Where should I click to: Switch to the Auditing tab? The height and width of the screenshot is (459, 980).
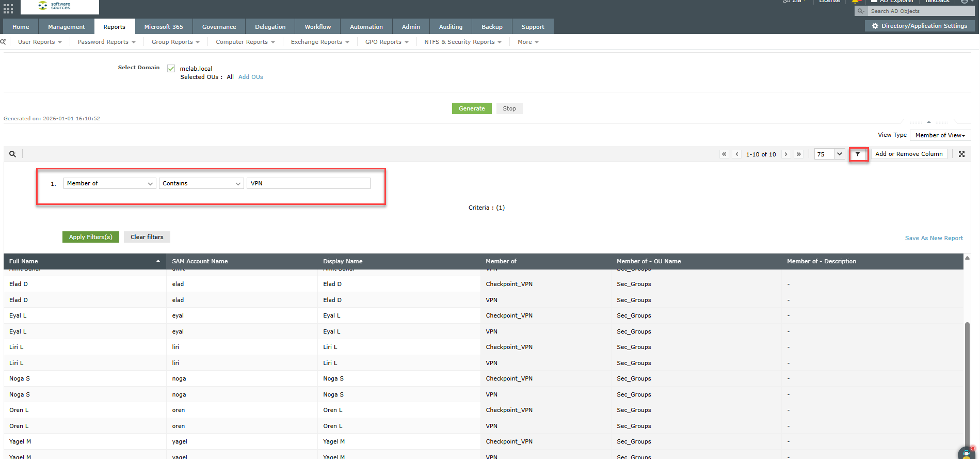pyautogui.click(x=450, y=27)
